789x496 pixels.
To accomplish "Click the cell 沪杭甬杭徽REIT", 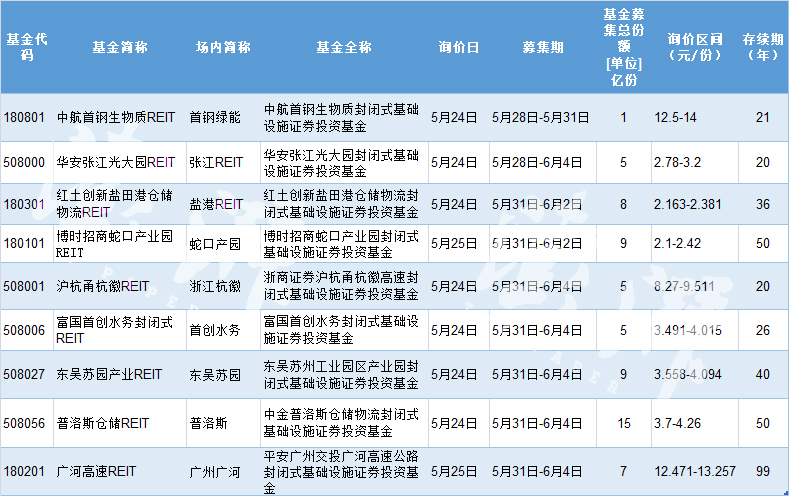I will [103, 286].
